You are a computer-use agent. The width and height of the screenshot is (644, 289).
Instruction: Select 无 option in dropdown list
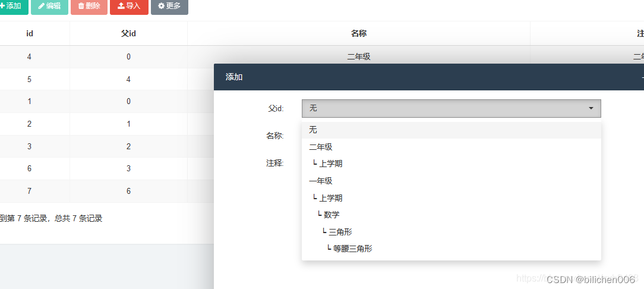pos(452,130)
